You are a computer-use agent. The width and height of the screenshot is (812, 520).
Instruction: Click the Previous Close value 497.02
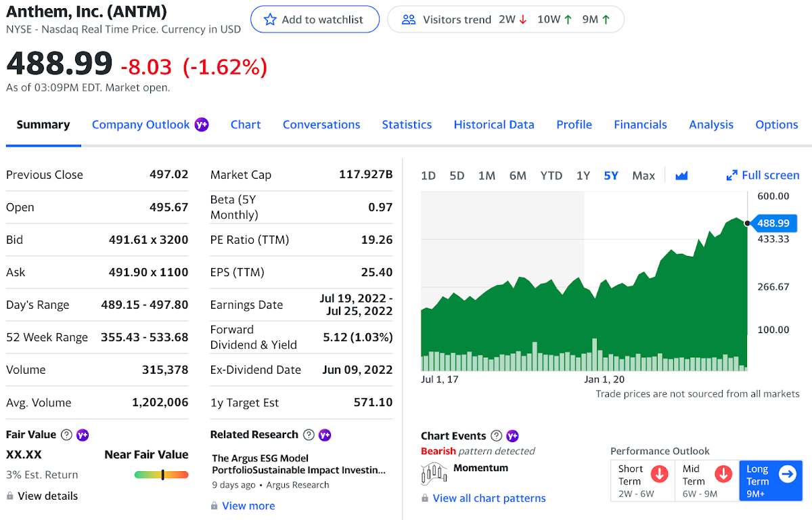[168, 175]
